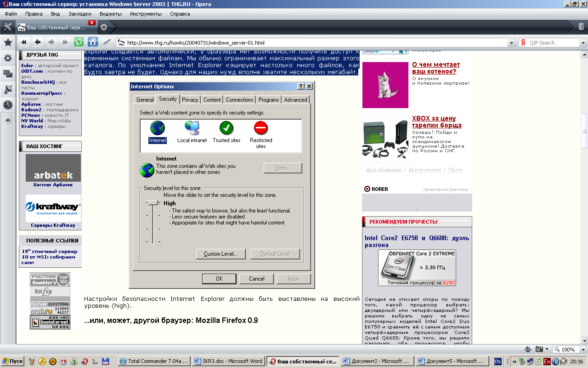Switch to Total Commander in taskbar
The image size is (588, 368).
point(154,362)
